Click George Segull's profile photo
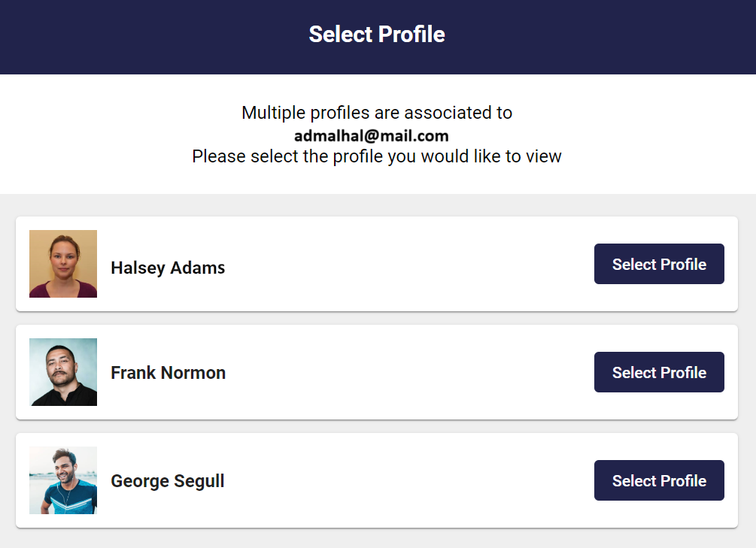 point(63,480)
